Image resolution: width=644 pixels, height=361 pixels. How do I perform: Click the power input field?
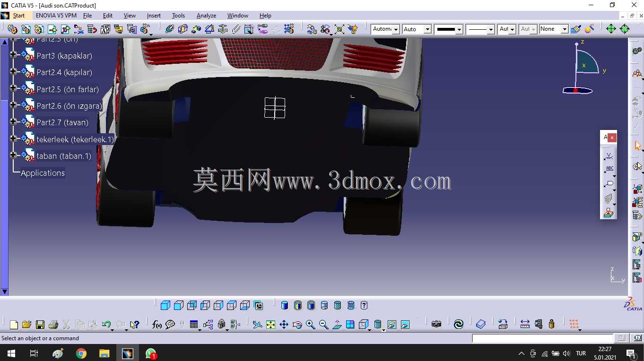(543, 338)
